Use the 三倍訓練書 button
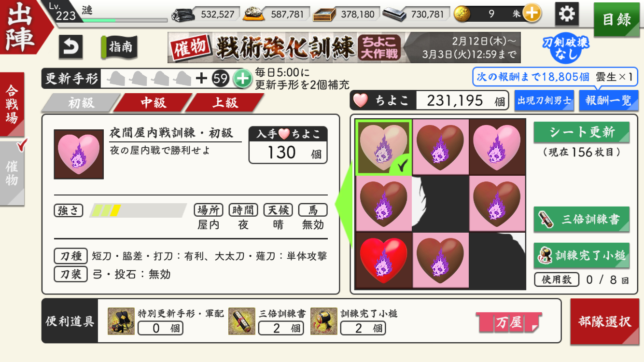 [581, 219]
